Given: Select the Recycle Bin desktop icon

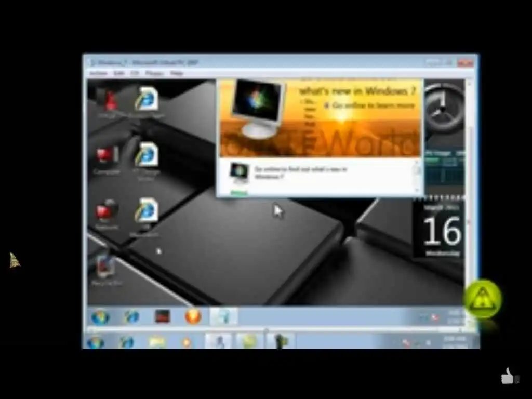Looking at the screenshot, I should tap(106, 269).
